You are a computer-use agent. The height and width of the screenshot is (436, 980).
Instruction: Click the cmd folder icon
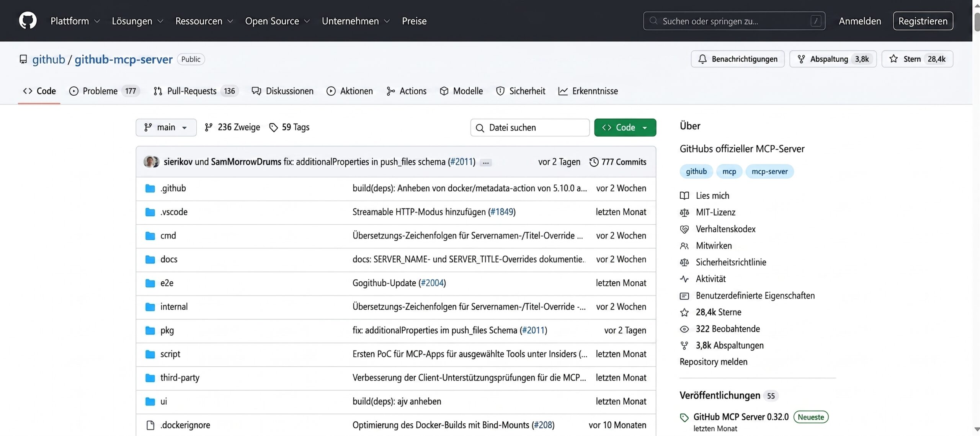(150, 236)
